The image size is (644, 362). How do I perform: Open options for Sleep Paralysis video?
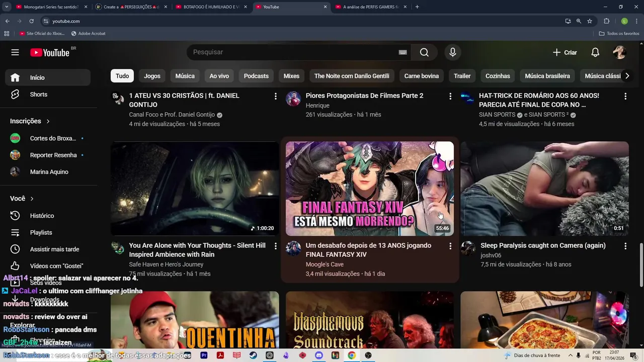pos(625,246)
